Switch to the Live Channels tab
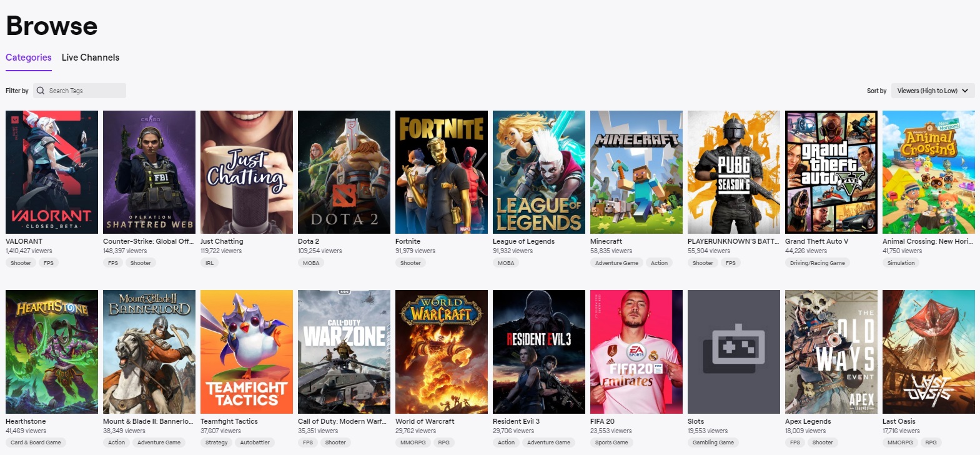980x455 pixels. click(91, 57)
